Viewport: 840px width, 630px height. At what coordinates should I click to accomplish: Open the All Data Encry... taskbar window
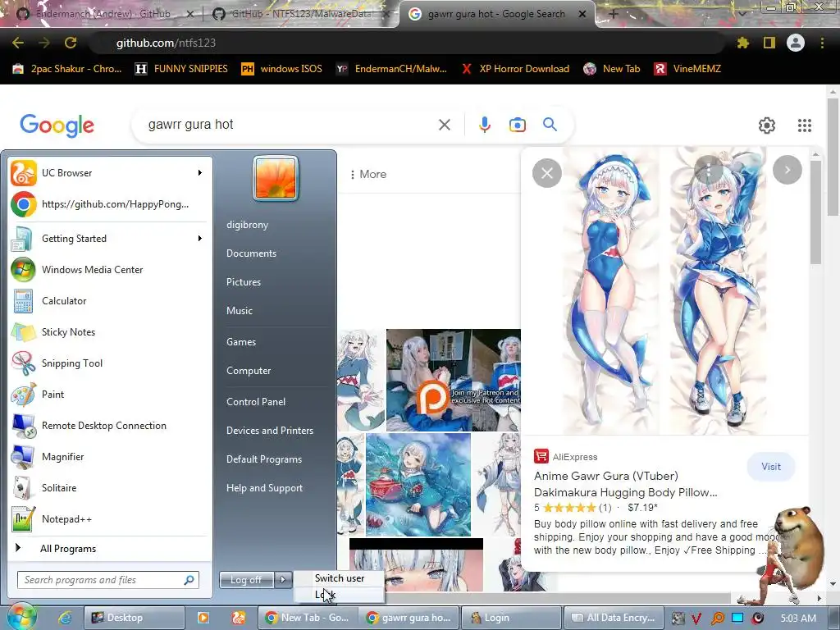tap(612, 618)
